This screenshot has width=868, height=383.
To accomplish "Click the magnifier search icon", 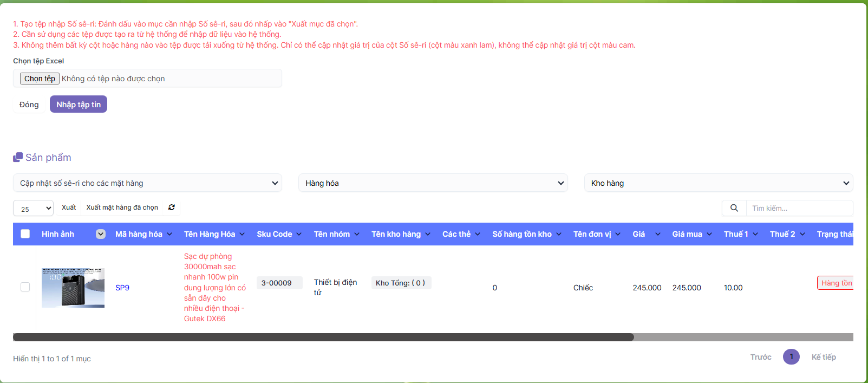I will point(734,208).
